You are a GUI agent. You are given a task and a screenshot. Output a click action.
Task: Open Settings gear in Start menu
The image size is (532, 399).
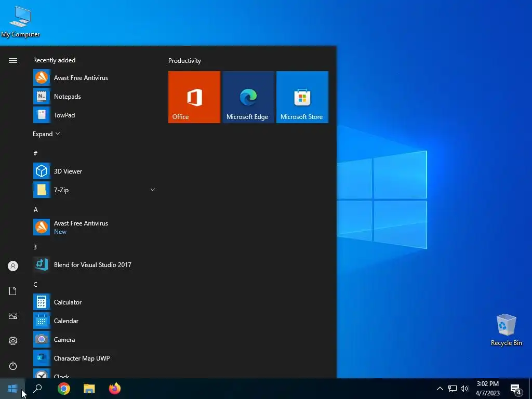tap(13, 341)
